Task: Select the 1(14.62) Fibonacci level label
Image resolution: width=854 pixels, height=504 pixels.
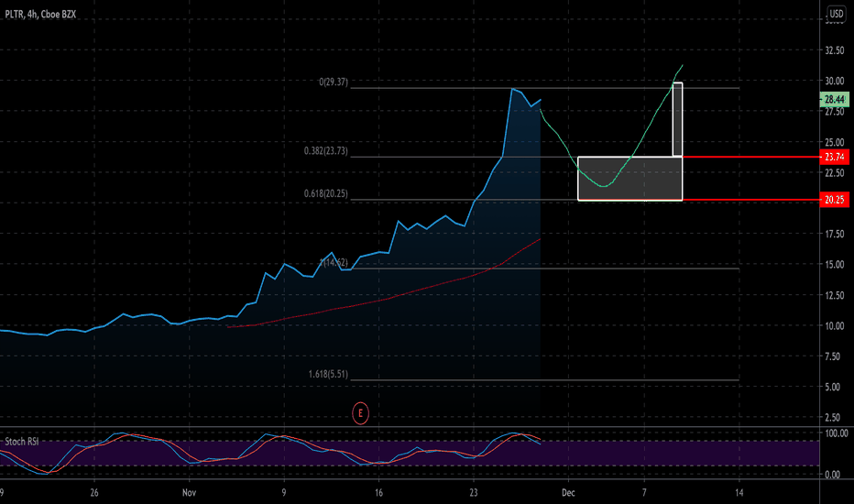Action: pos(334,263)
